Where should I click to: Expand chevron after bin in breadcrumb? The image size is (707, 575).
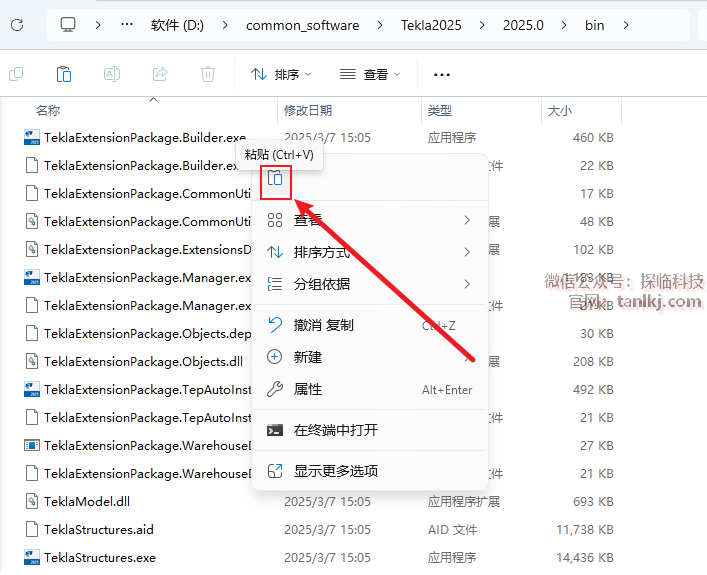pyautogui.click(x=626, y=25)
